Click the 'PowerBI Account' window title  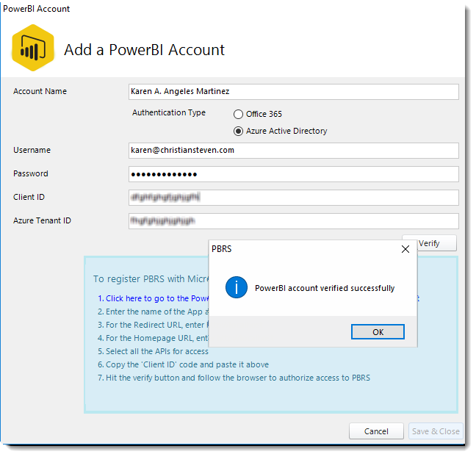click(37, 9)
